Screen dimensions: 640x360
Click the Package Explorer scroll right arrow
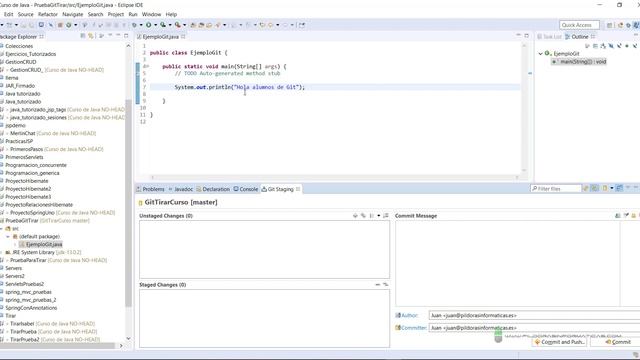pos(121,346)
